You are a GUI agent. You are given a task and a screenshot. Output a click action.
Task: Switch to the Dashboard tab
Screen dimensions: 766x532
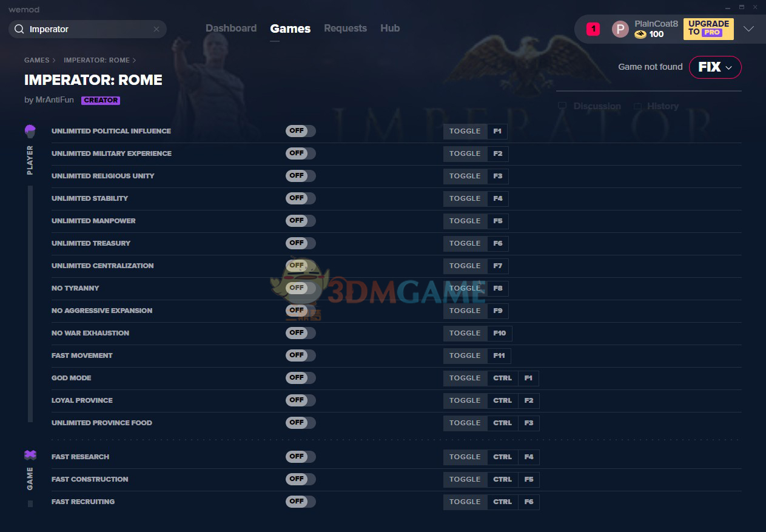coord(230,29)
